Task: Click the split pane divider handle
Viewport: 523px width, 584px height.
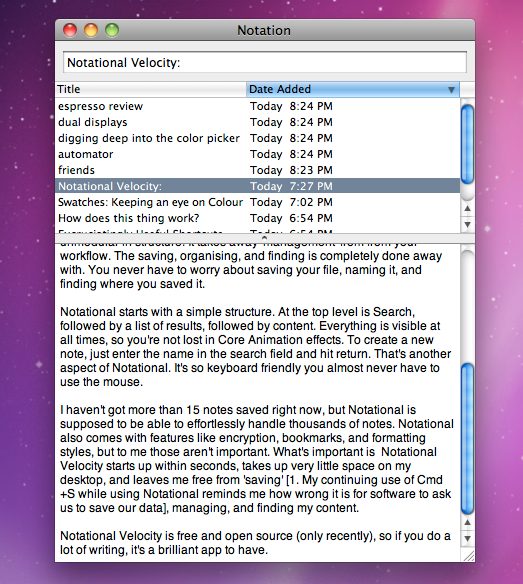Action: [264, 238]
